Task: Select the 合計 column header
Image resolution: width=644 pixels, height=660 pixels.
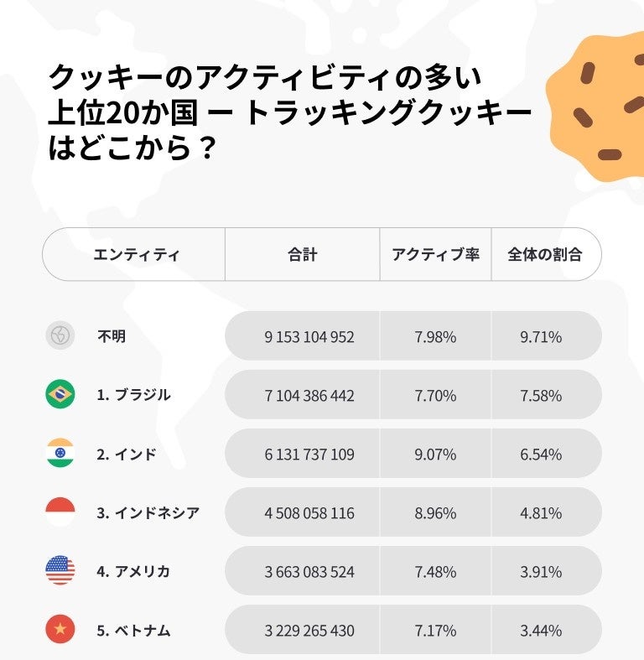Action: point(302,255)
